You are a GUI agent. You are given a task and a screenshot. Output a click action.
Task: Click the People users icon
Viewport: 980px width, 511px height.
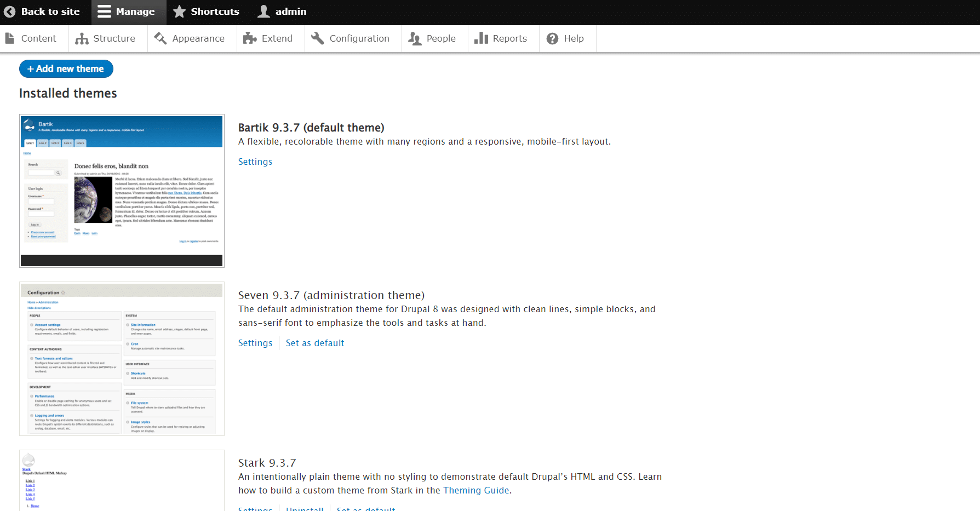tap(415, 38)
